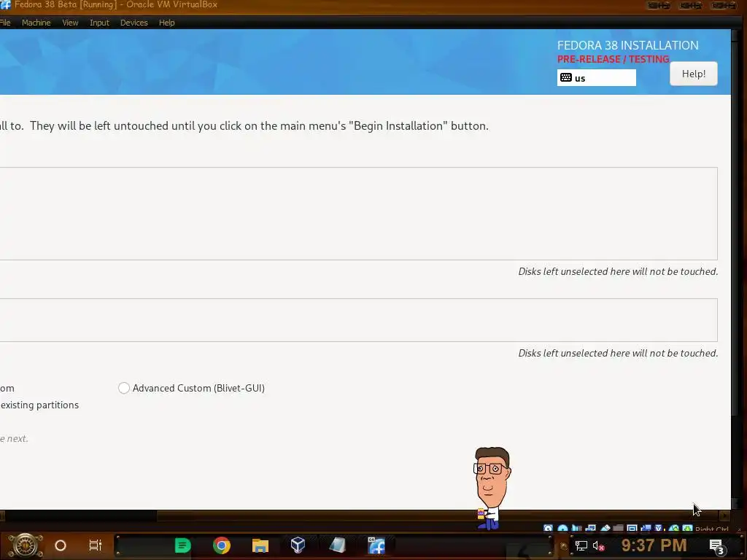Viewport: 747px width, 560px height.
Task: Click the VirtualBox display status icon
Action: pos(632,528)
